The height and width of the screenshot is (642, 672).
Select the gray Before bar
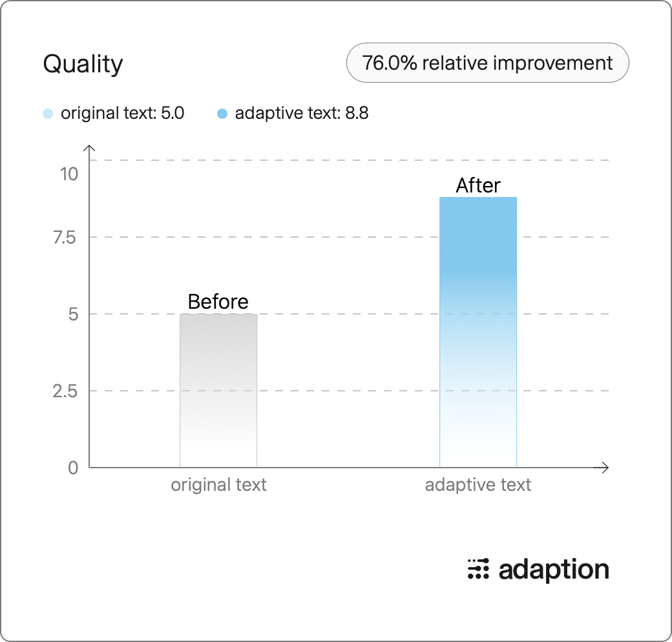(x=218, y=391)
